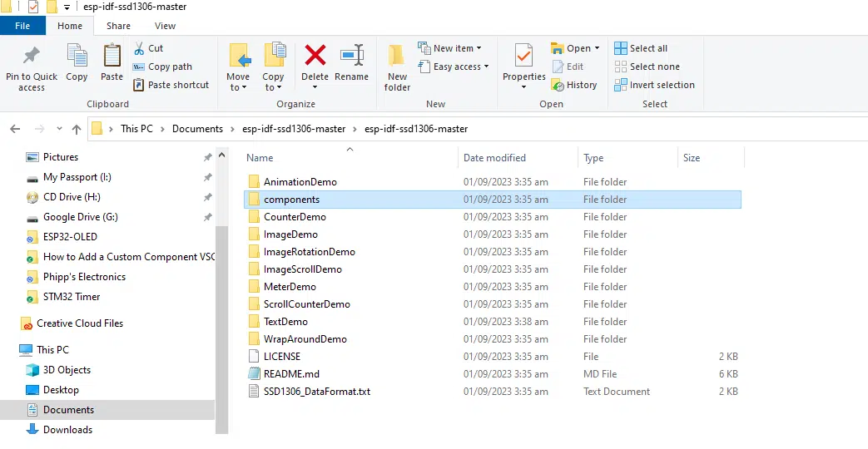
Task: Switch to the View ribbon tab
Action: click(x=165, y=26)
